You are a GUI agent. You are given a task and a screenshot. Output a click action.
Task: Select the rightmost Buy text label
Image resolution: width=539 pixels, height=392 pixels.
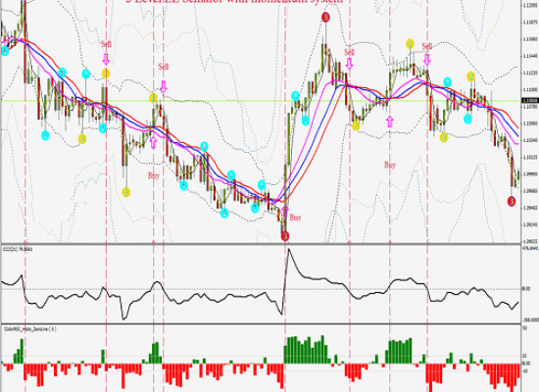[x=390, y=165]
